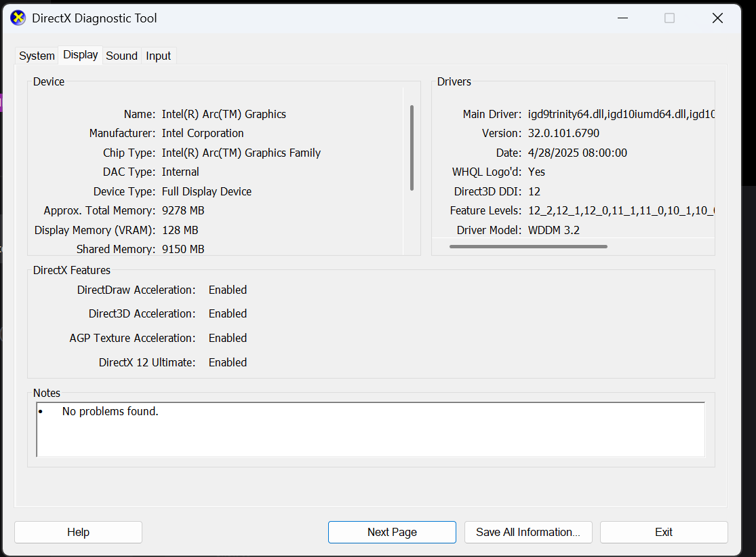Screen dimensions: 756x557
Task: Select the 'No problems found.' note text
Action: click(110, 411)
